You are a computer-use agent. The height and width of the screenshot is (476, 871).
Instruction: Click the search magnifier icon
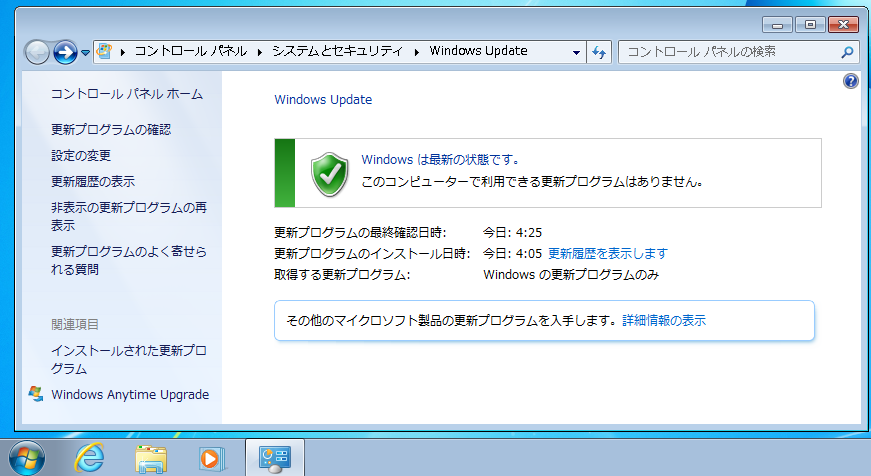pos(847,52)
